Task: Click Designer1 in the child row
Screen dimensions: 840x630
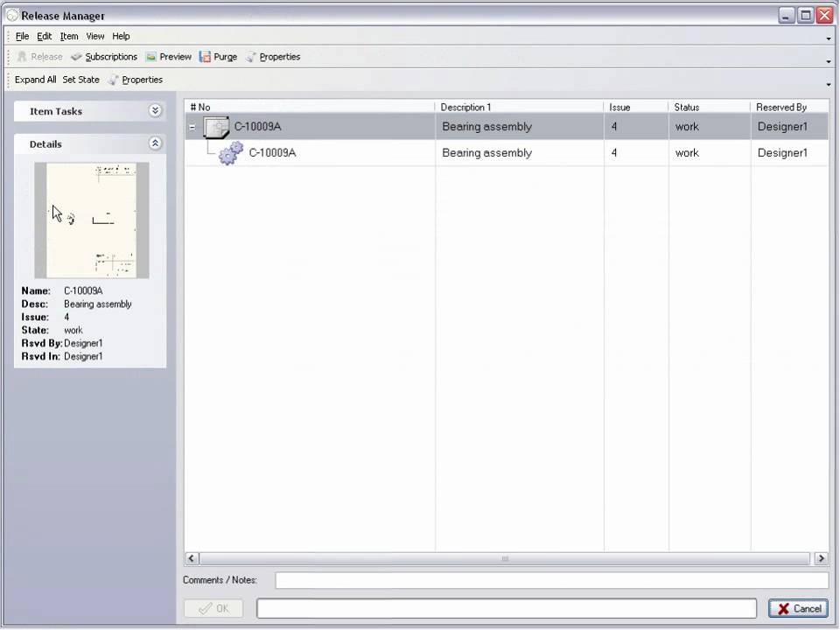Action: click(782, 153)
